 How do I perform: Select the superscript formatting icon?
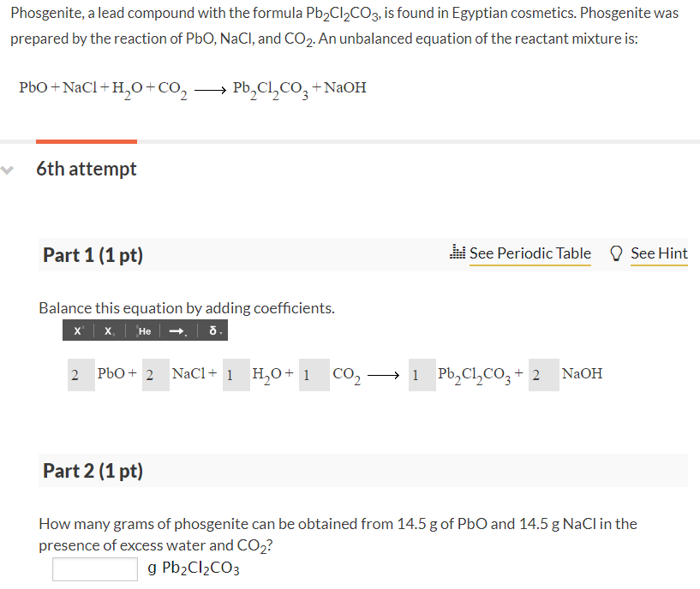(77, 330)
